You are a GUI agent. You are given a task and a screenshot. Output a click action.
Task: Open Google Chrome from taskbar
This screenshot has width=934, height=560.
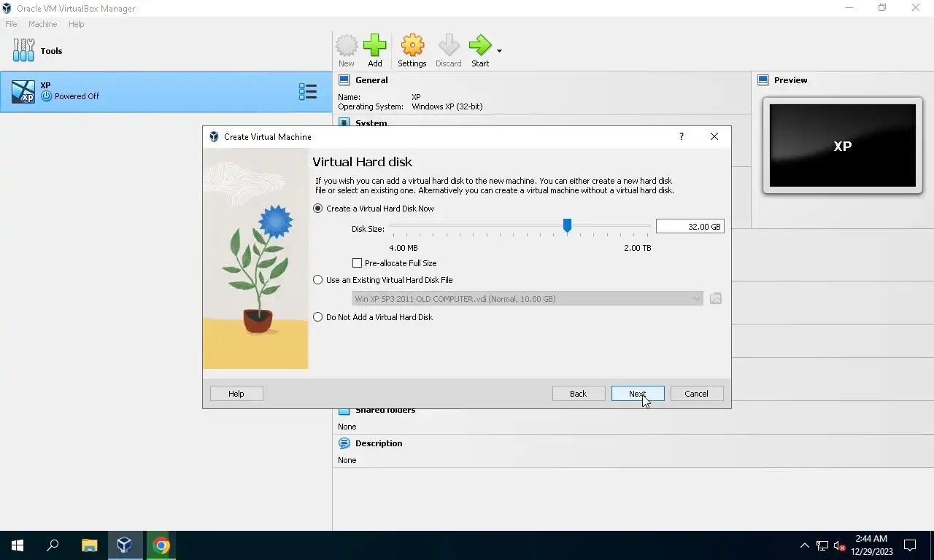[161, 545]
